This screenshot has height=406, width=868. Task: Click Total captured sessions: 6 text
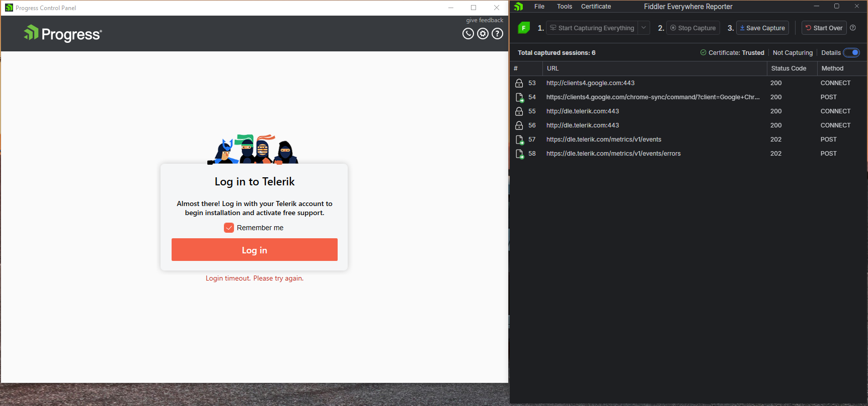click(557, 52)
